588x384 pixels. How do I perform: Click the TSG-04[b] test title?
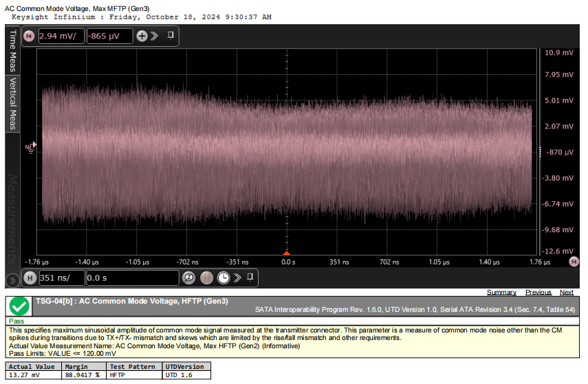(x=132, y=301)
